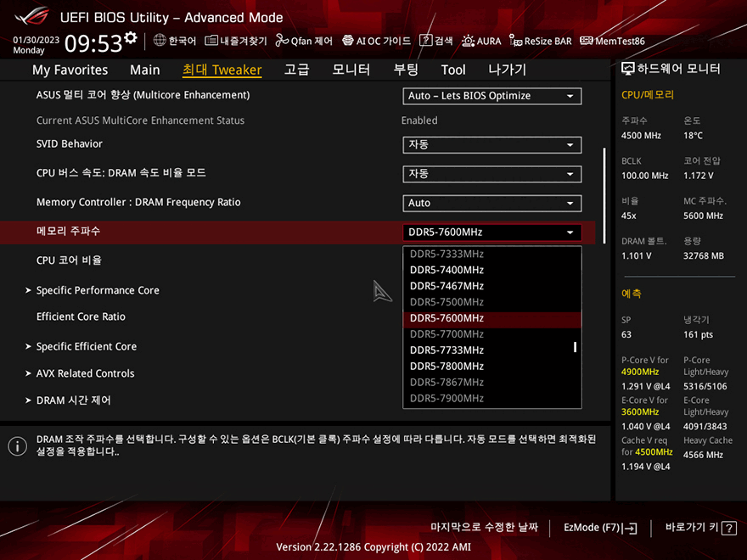Screen dimensions: 747x560
Task: Click the 01/30/2023 date
Action: tap(37, 40)
